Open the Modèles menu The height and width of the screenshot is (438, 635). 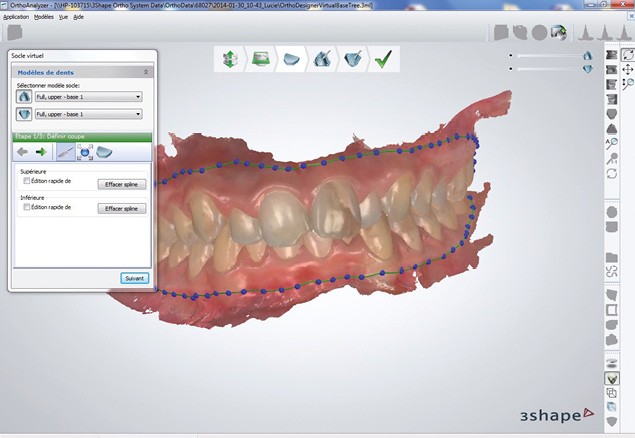tap(44, 17)
